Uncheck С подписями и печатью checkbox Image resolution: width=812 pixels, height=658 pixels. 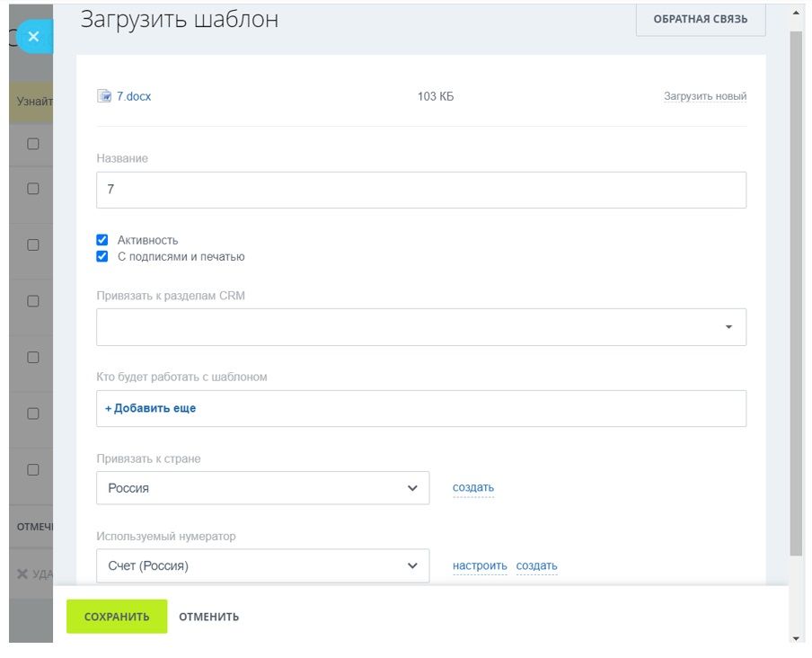[102, 256]
